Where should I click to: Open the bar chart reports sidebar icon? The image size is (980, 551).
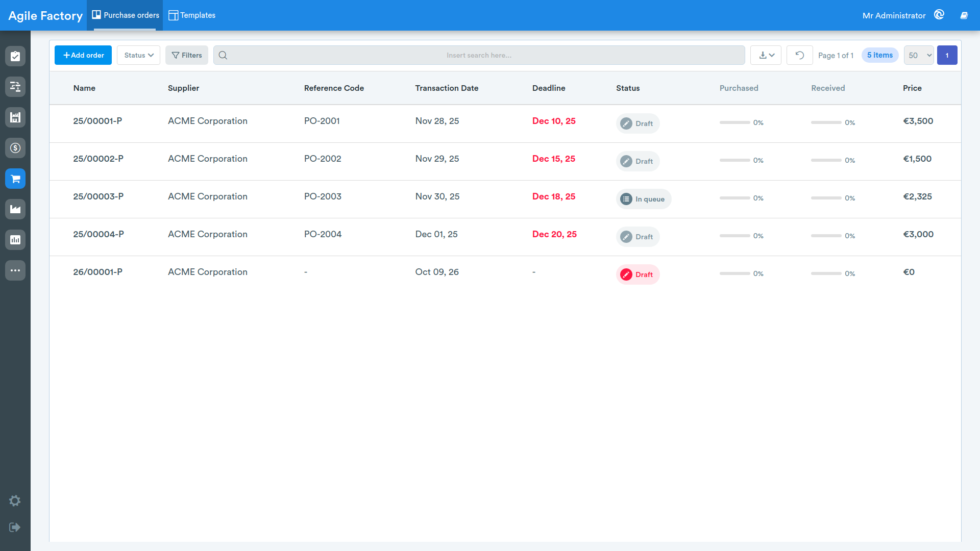(15, 240)
